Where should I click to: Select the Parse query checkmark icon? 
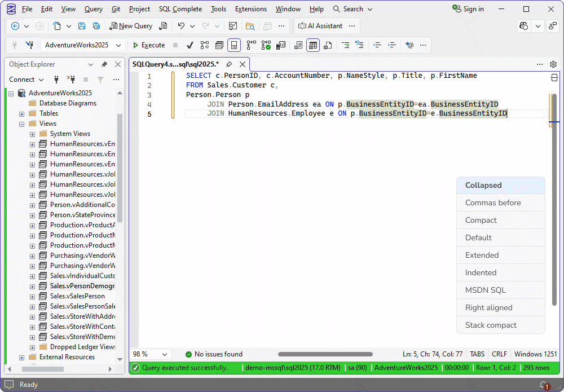[190, 45]
